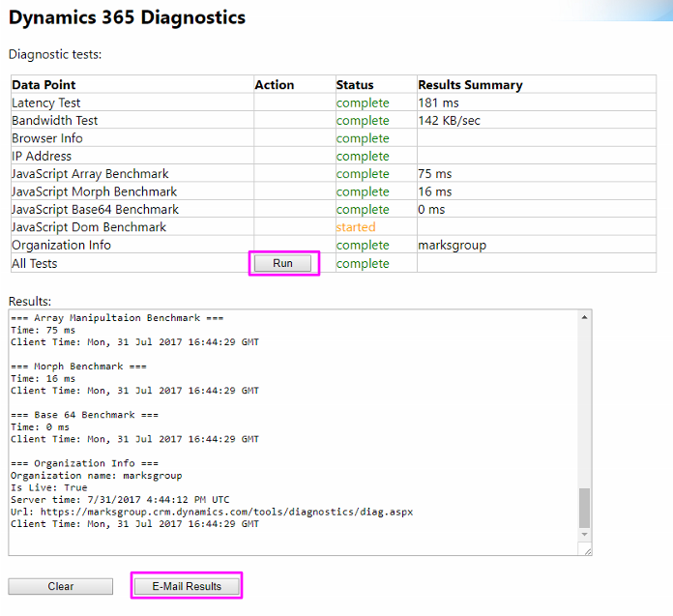This screenshot has height=616, width=673.
Task: Click the '181 ms' latency result
Action: point(439,103)
